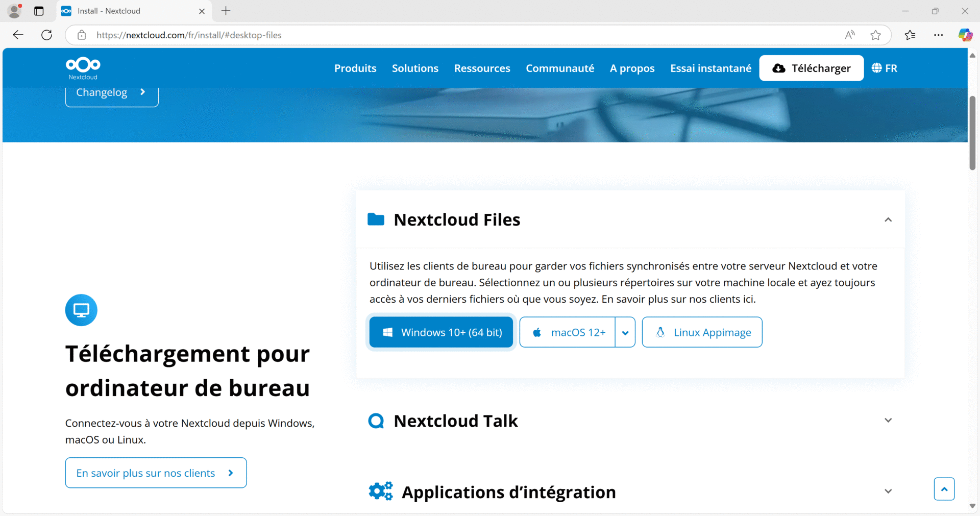Click the blue folder icon beside Nextcloud Files
This screenshot has width=980, height=516.
[377, 219]
